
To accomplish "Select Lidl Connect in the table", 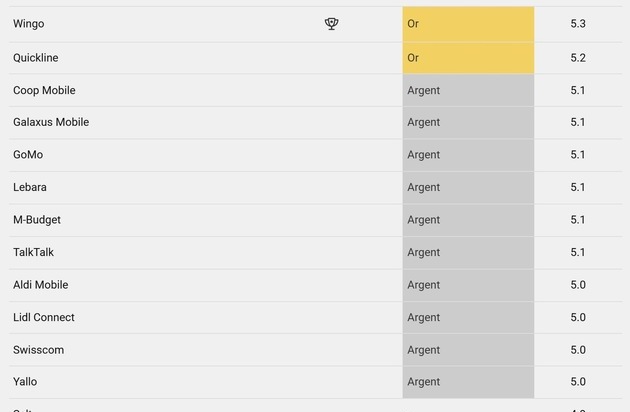I will 44,317.
